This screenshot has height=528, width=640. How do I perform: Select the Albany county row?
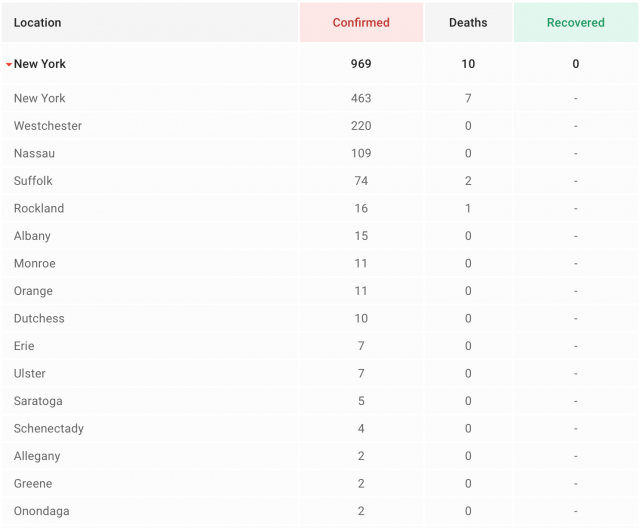tap(32, 236)
